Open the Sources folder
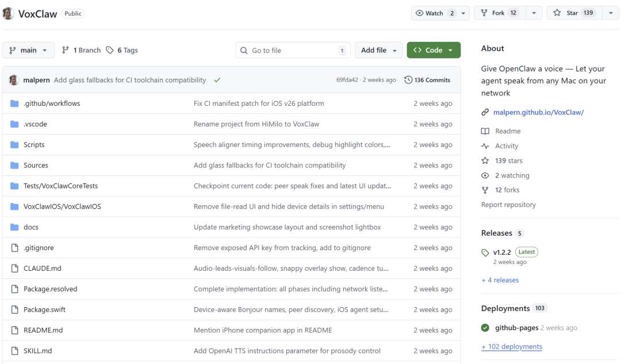The width and height of the screenshot is (621, 364). 36,165
